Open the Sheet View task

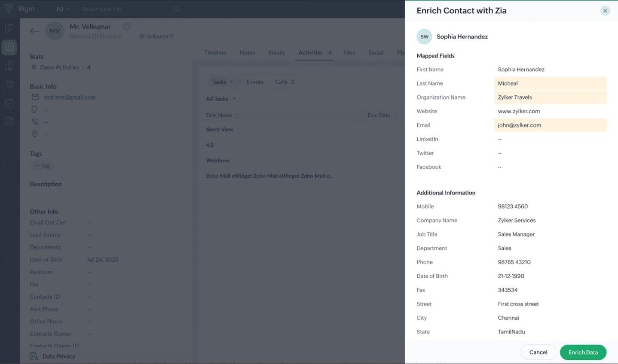coord(220,129)
